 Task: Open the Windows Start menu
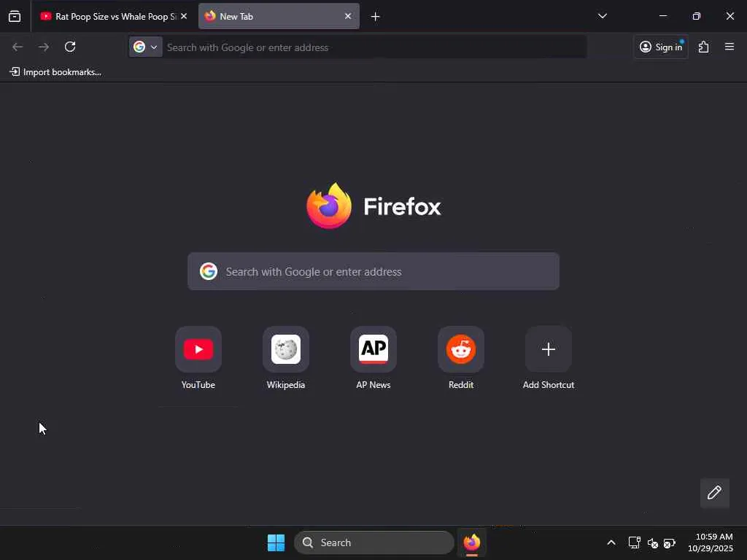point(276,542)
